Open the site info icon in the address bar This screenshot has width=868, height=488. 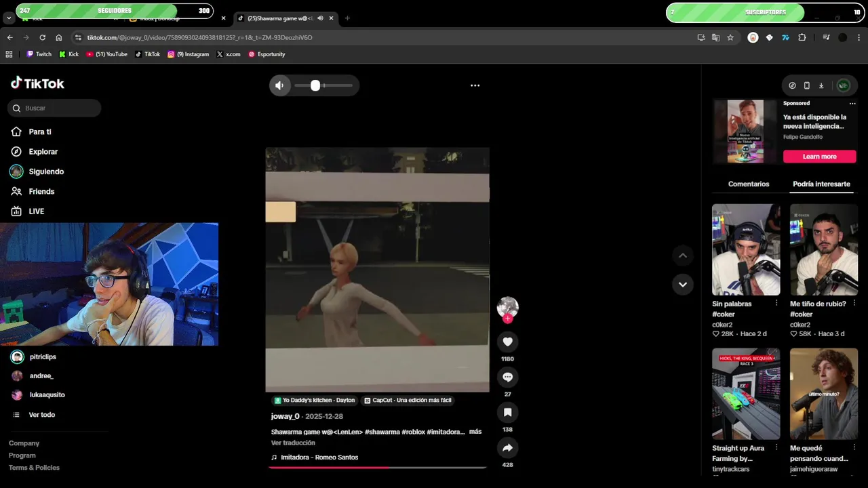78,37
